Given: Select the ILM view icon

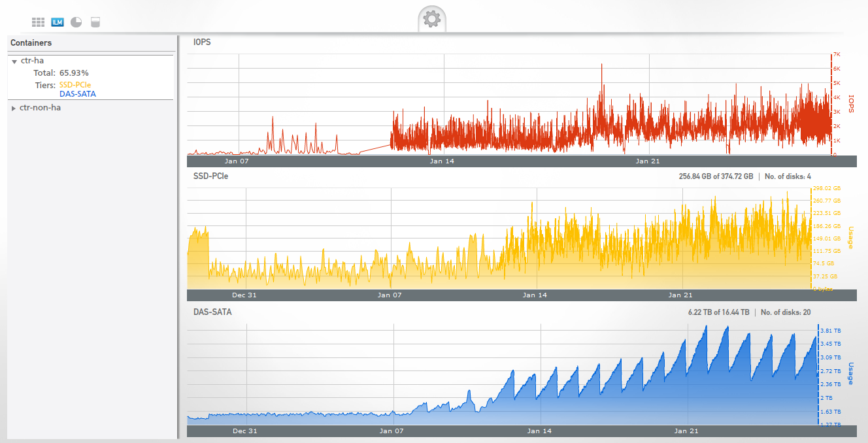Looking at the screenshot, I should 58,22.
